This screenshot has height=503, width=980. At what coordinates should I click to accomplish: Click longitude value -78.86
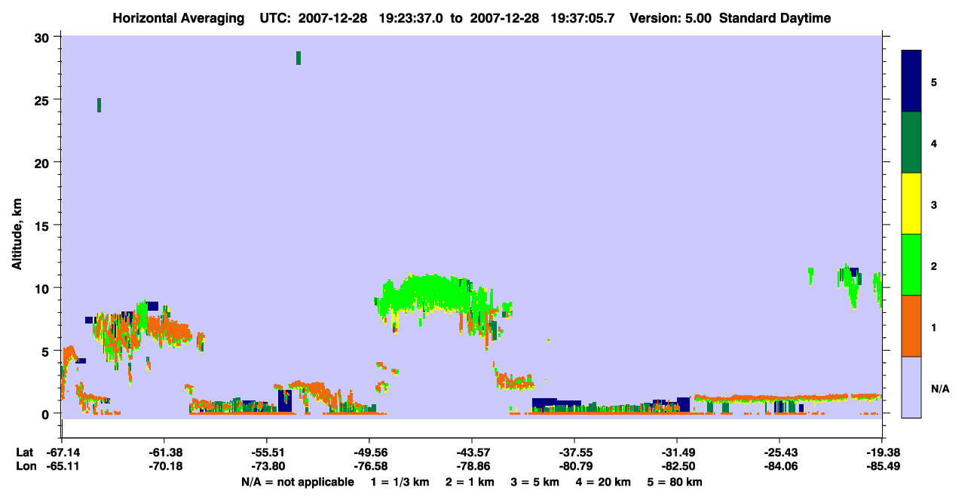pyautogui.click(x=472, y=466)
